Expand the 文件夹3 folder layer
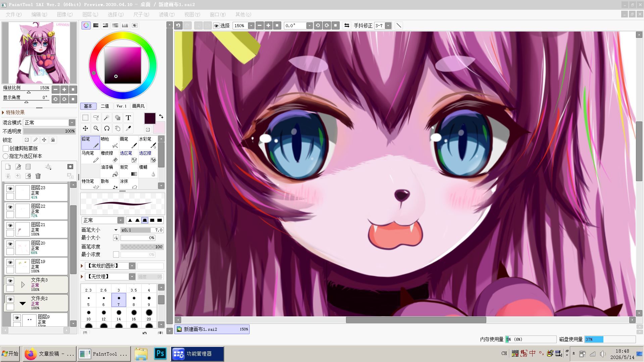 23,285
